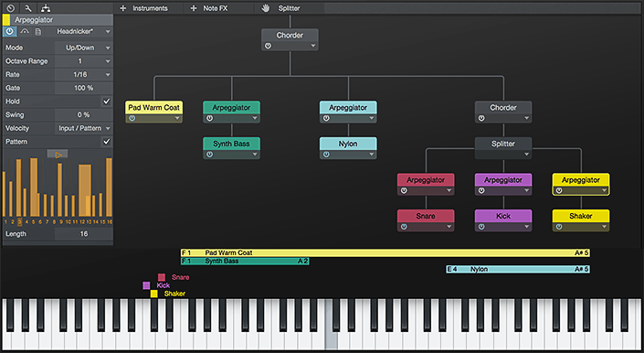Viewport: 644px width, 353px height.
Task: Expand the Kick node menu arrow
Action: (526, 227)
